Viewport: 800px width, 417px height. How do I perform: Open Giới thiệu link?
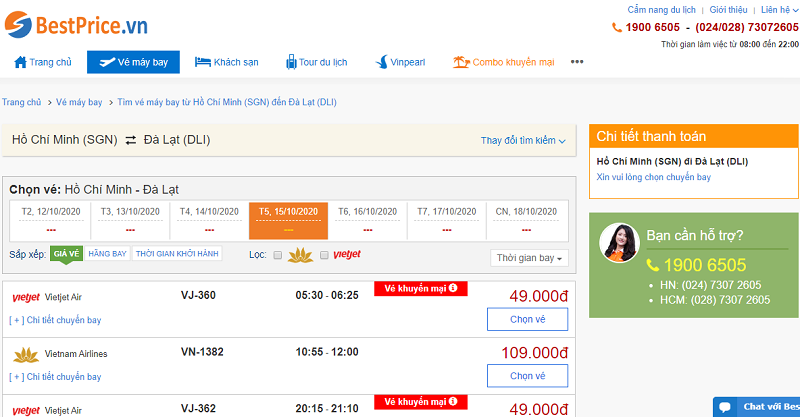pos(728,10)
